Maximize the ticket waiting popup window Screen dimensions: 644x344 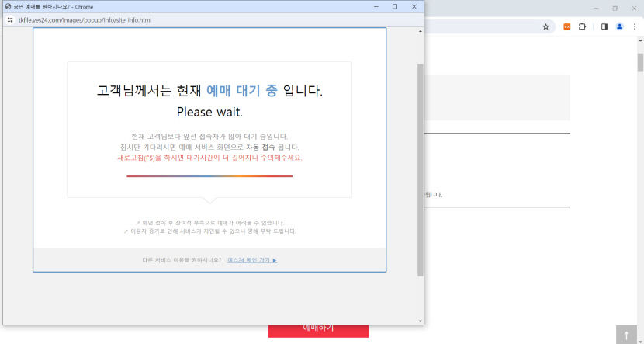tap(394, 6)
